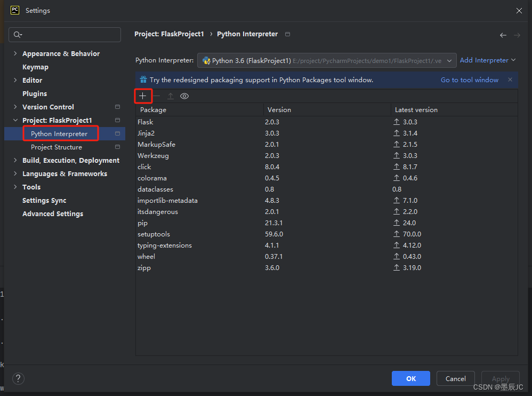Click the Apply button
The width and height of the screenshot is (532, 396).
pyautogui.click(x=501, y=378)
